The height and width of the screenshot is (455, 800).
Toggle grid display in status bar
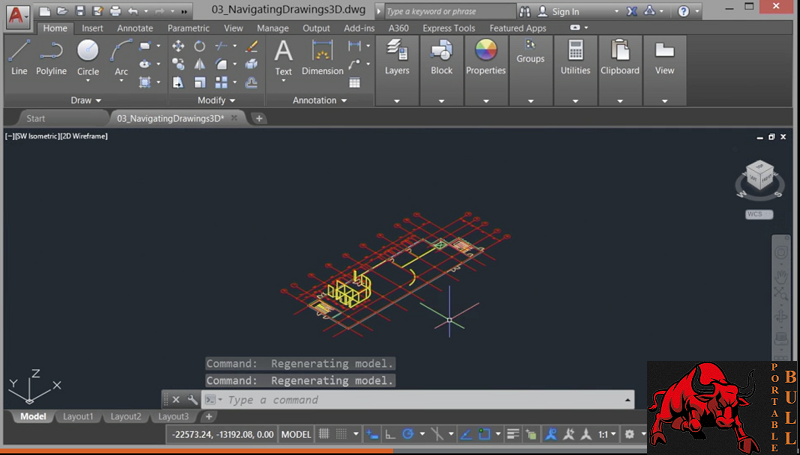(x=323, y=434)
